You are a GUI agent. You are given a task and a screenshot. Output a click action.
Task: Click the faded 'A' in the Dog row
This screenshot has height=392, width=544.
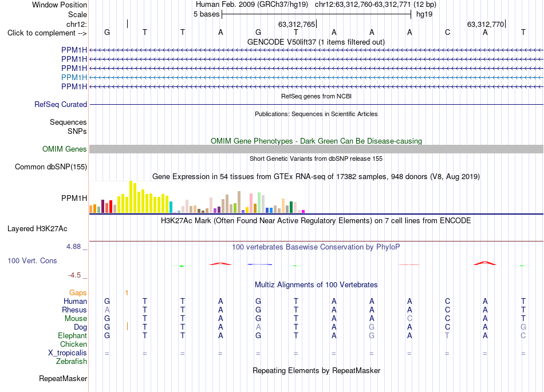point(258,327)
